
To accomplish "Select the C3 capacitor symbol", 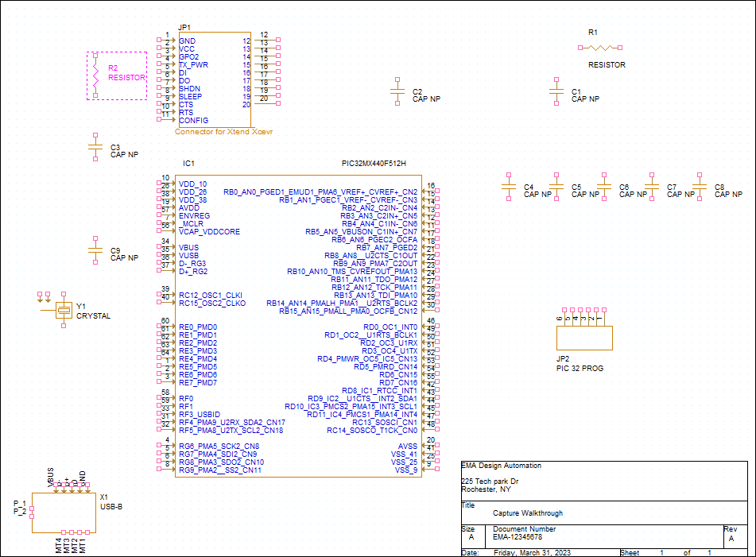I will (x=95, y=147).
